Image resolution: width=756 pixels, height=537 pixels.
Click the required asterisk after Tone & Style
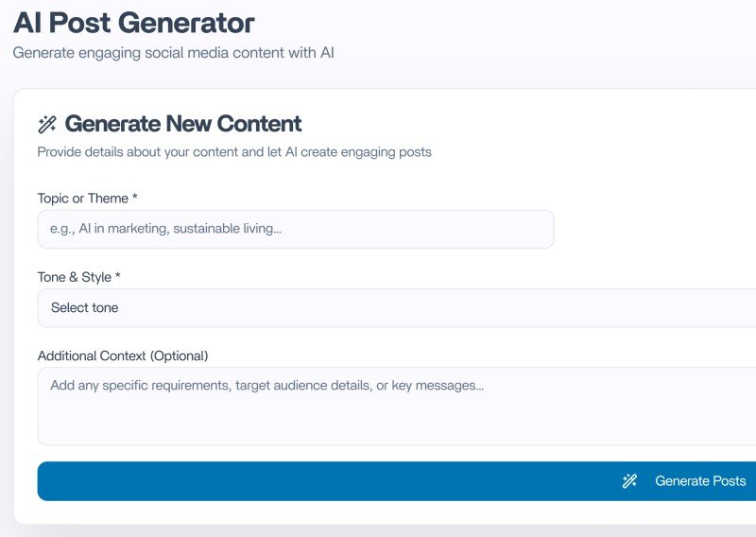(x=118, y=277)
